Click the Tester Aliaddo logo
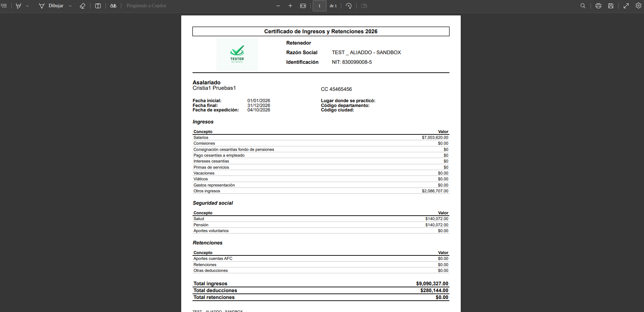 point(237,54)
